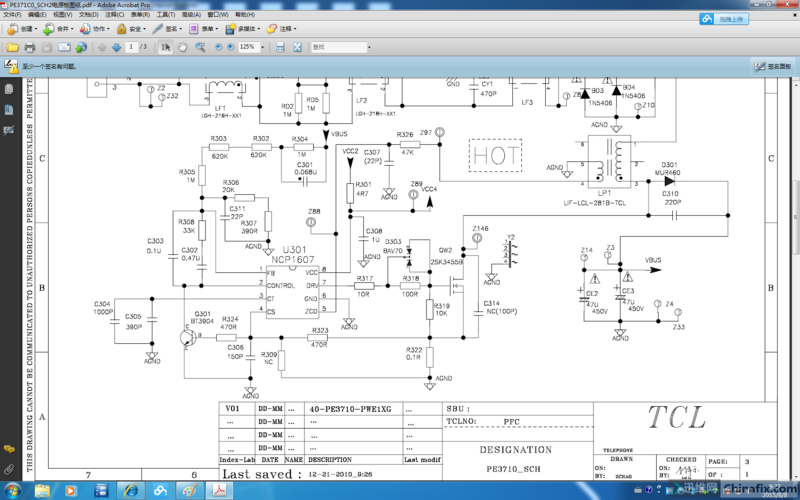The width and height of the screenshot is (800, 500).
Task: Click the scrolling page mode icon
Action: pos(280,47)
